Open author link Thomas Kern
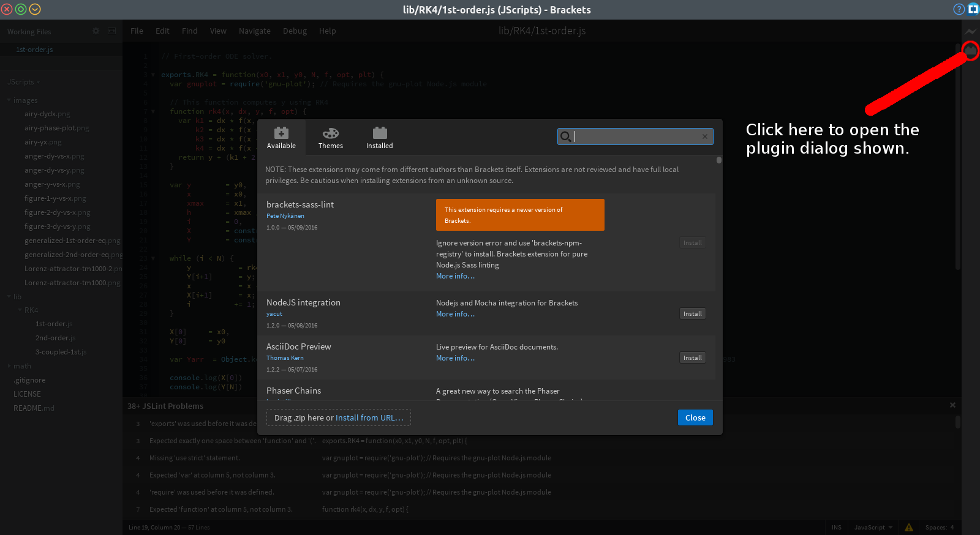Image resolution: width=980 pixels, height=535 pixels. 285,357
